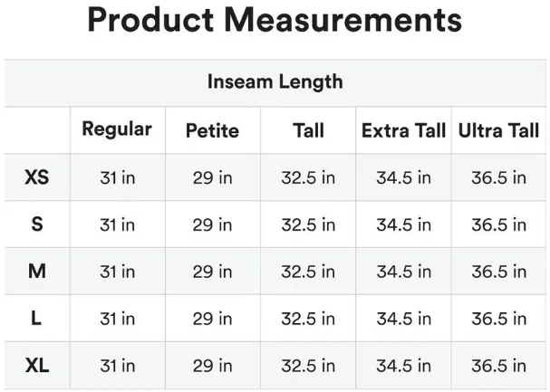The width and height of the screenshot is (550, 392).
Task: Click the Inseam Length table header
Action: click(x=275, y=81)
